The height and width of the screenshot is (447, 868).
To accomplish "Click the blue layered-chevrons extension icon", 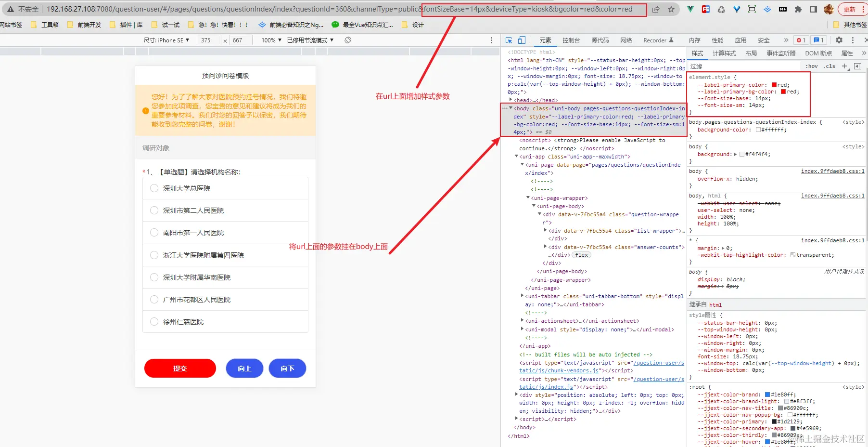I will point(767,9).
